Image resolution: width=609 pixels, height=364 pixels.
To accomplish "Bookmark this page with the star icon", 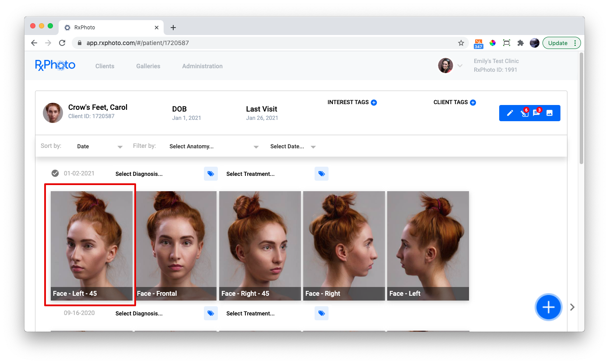I will 461,43.
